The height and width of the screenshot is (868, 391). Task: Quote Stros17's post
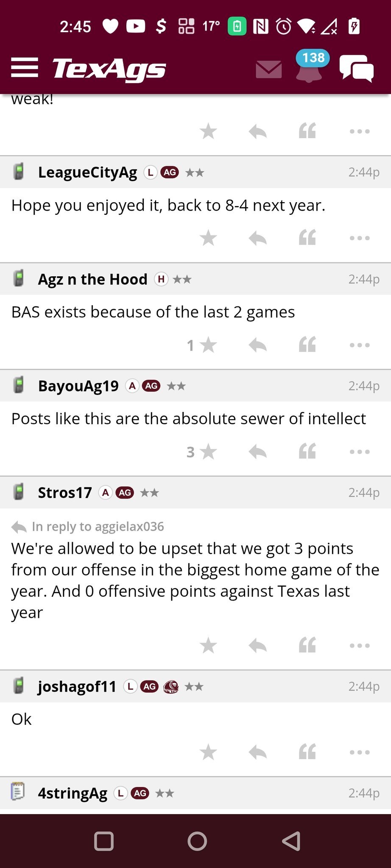(307, 645)
